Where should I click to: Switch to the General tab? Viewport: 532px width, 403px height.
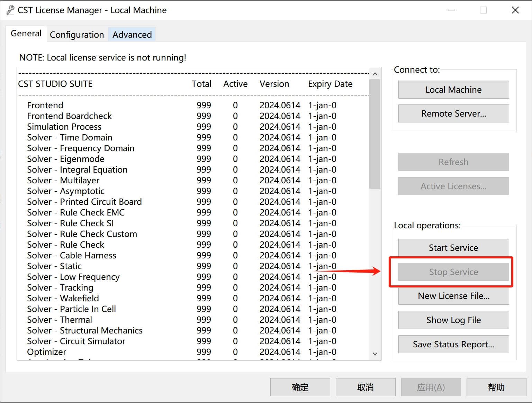click(26, 34)
